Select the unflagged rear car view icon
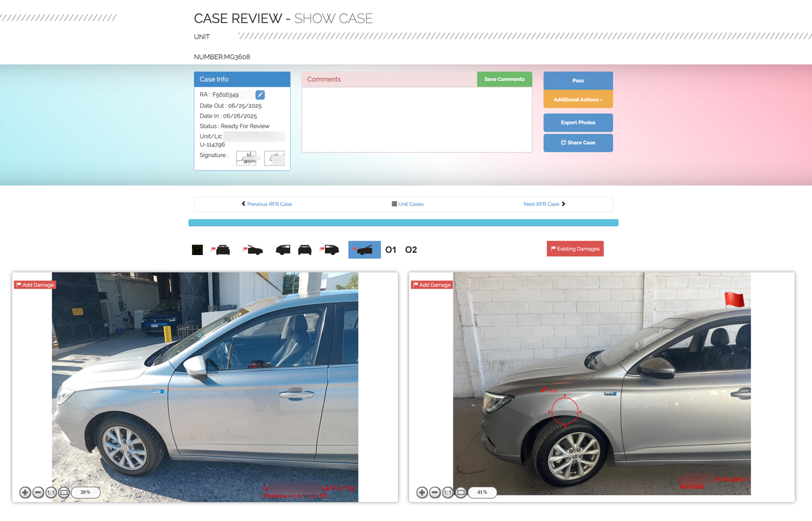The height and width of the screenshot is (521, 812). coord(304,250)
